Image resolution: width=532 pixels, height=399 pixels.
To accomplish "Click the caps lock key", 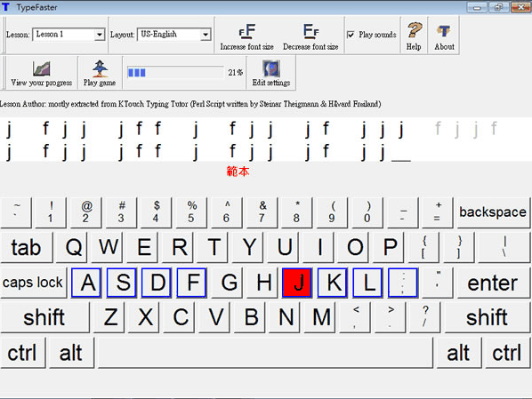I will pyautogui.click(x=33, y=283).
